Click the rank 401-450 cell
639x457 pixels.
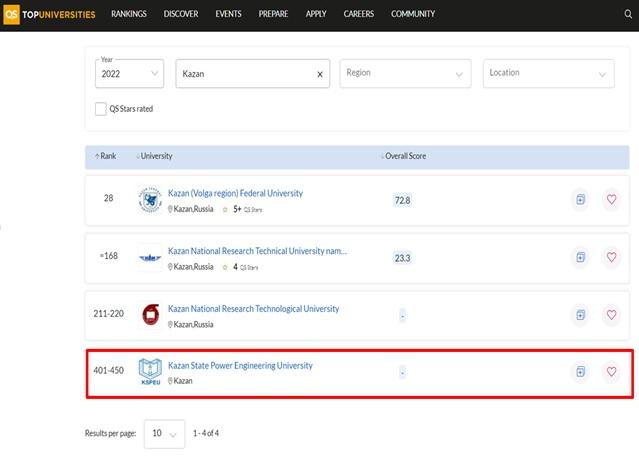pyautogui.click(x=108, y=371)
